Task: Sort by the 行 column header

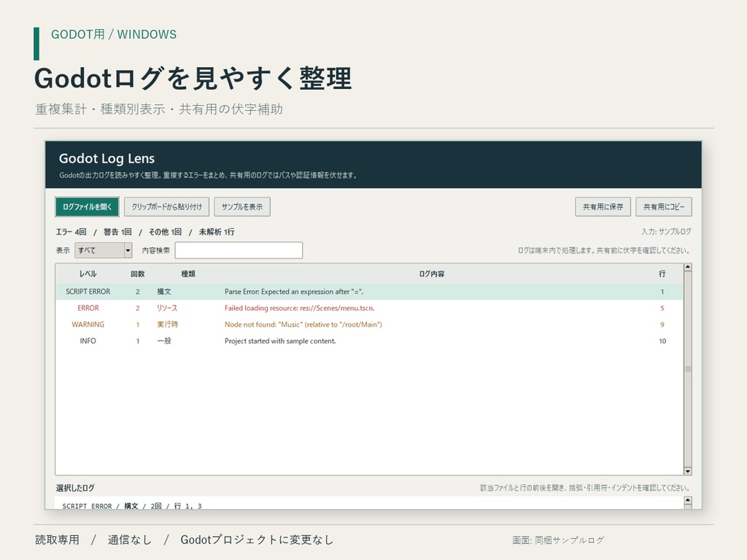Action: pyautogui.click(x=662, y=274)
